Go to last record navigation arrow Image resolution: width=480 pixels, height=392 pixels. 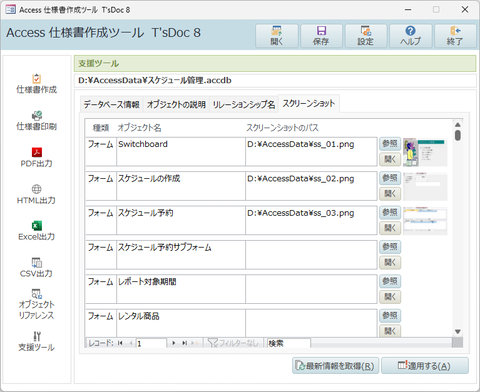coord(184,343)
